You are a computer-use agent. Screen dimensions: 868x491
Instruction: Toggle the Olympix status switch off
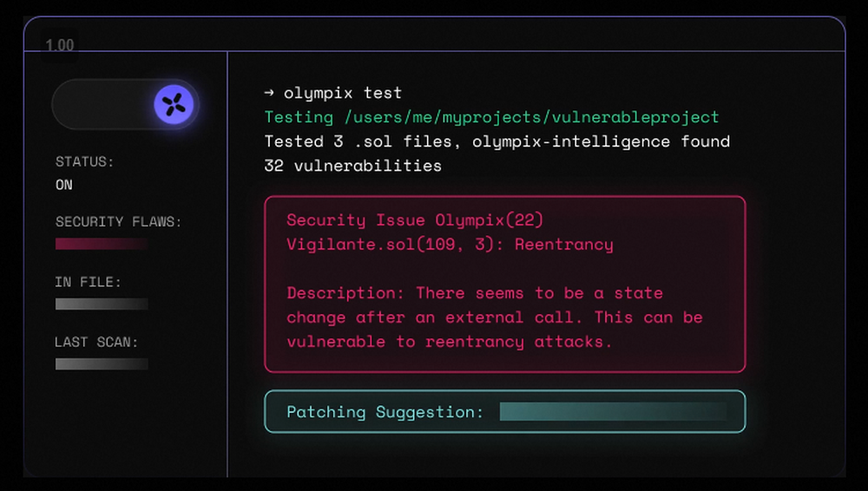[x=126, y=104]
